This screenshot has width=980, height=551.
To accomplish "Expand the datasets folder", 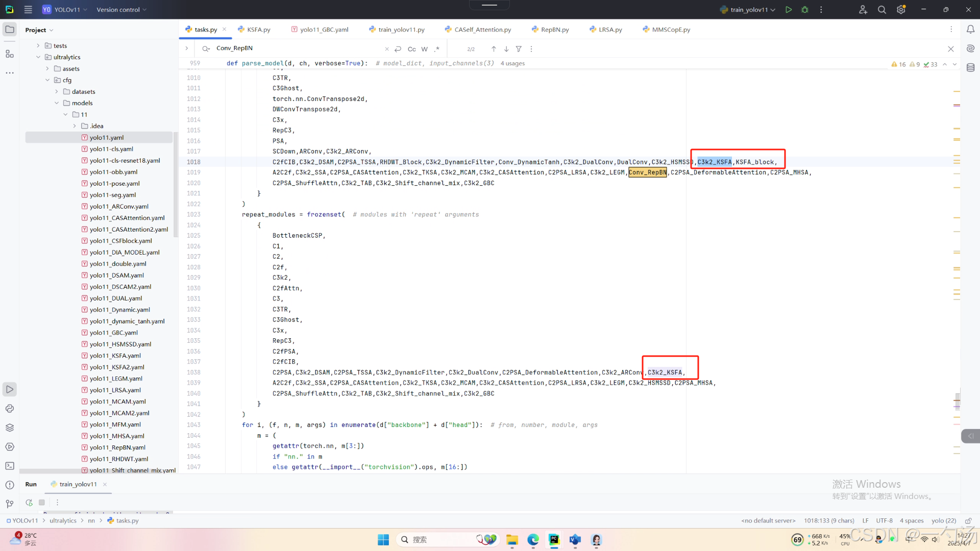I will 57,92.
